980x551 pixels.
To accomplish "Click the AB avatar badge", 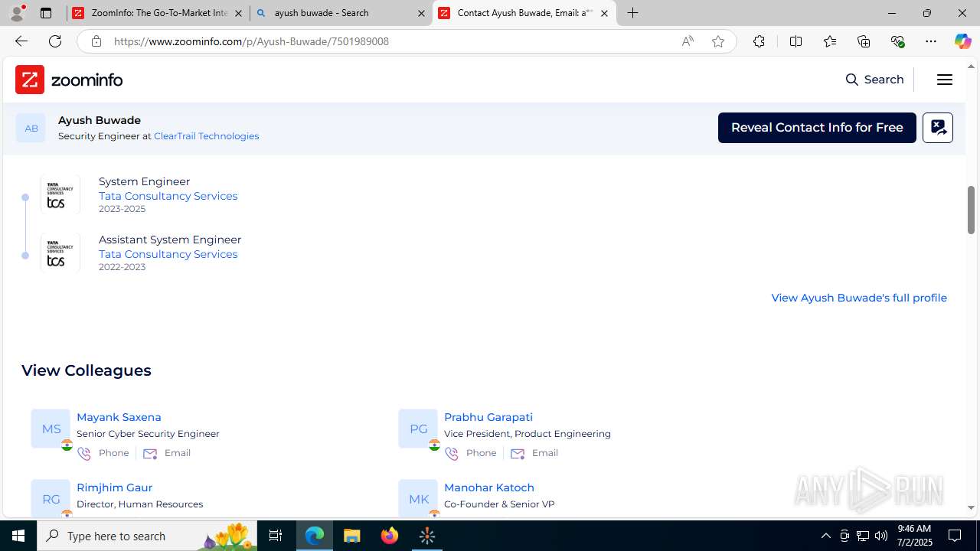I will [31, 128].
